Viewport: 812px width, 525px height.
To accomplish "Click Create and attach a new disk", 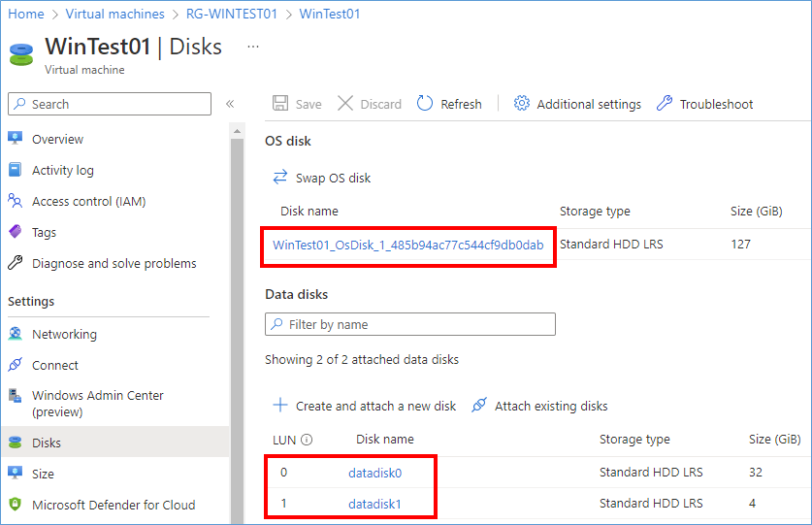I will click(376, 407).
